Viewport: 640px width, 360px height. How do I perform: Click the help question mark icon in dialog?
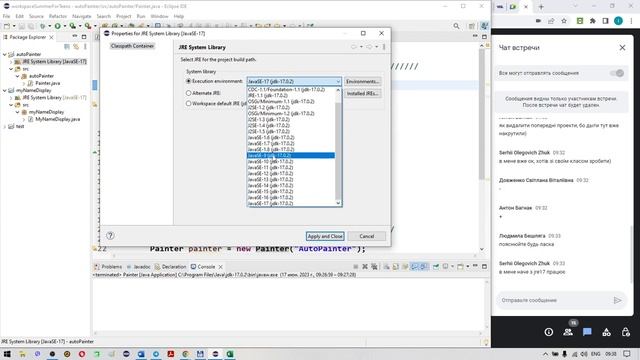110,236
